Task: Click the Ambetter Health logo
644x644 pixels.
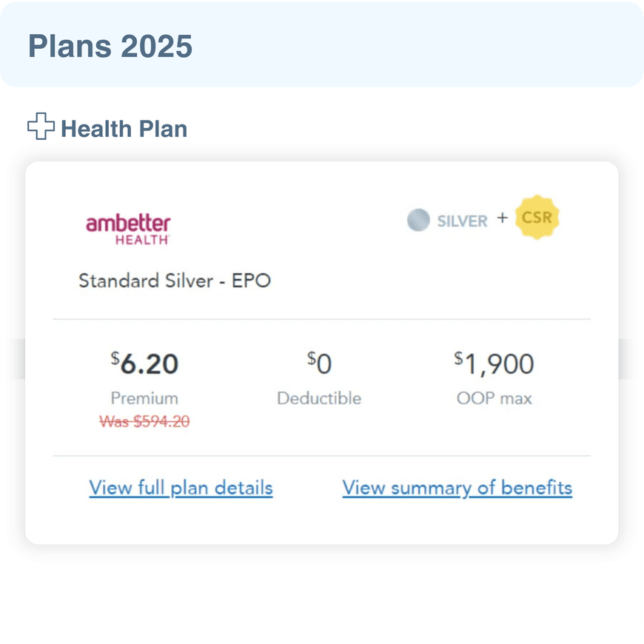Action: (128, 229)
